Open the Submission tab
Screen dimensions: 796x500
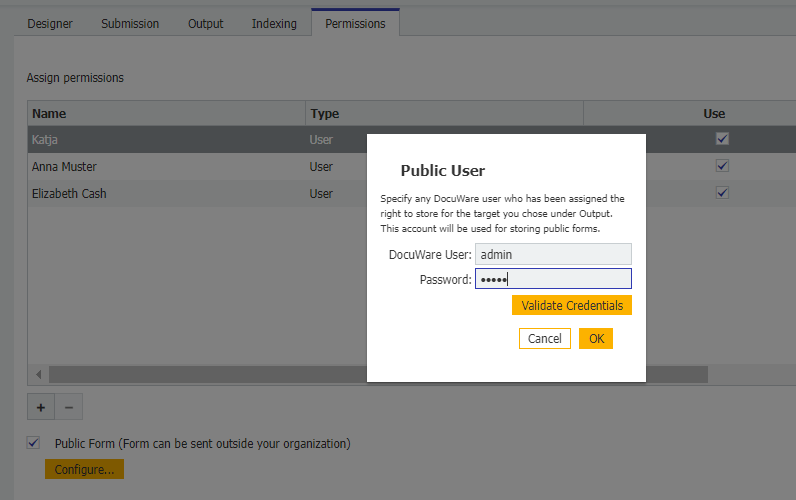point(130,23)
